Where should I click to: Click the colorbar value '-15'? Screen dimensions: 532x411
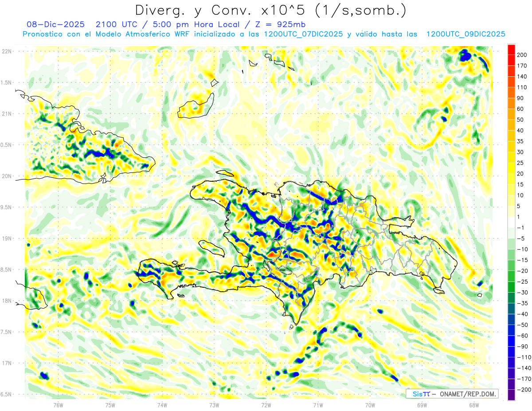[x=522, y=260]
